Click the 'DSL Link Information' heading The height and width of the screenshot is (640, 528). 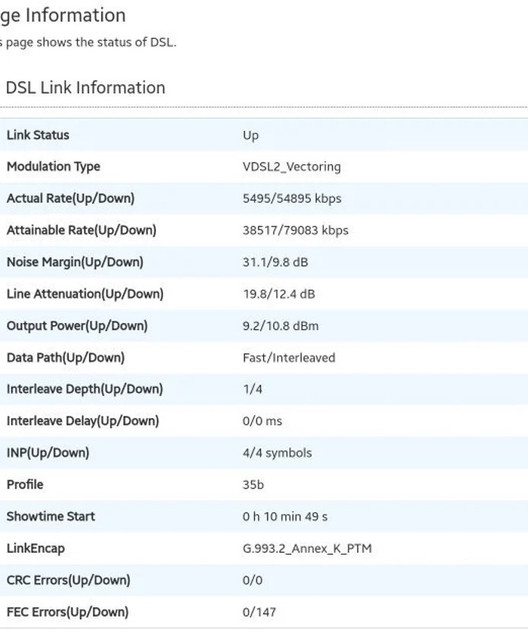[86, 88]
